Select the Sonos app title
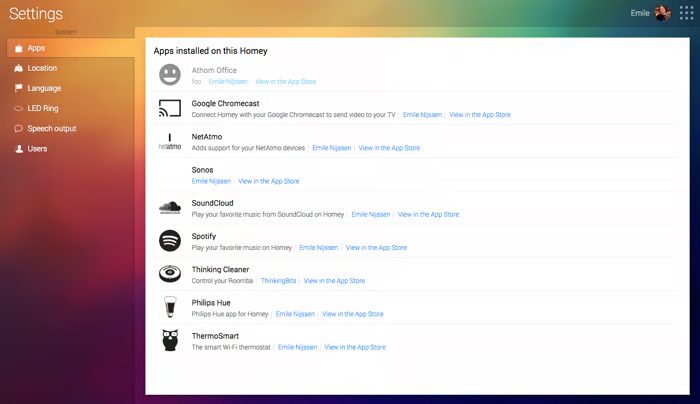Viewport: 700px width, 404px height. (x=202, y=170)
